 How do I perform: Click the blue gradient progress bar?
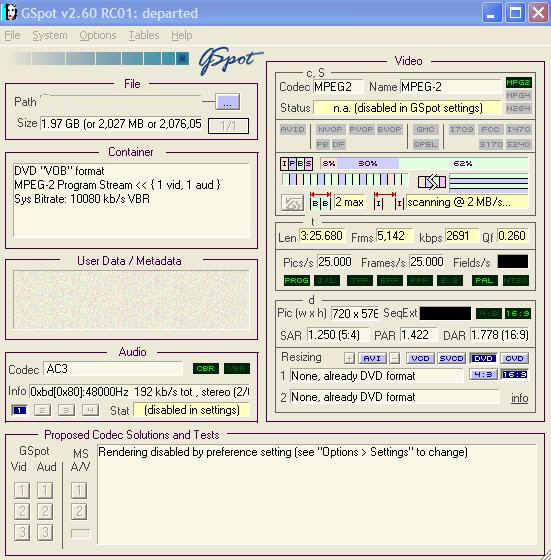pos(98,59)
